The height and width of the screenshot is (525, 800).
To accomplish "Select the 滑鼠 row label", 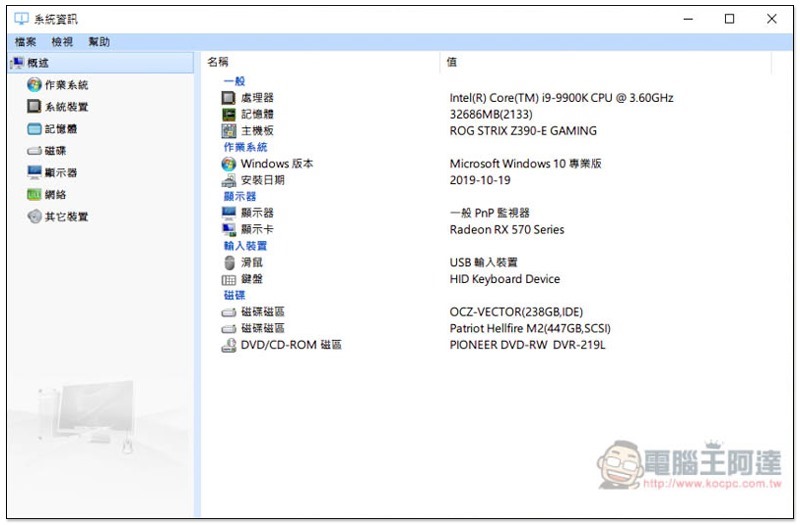I will (252, 262).
